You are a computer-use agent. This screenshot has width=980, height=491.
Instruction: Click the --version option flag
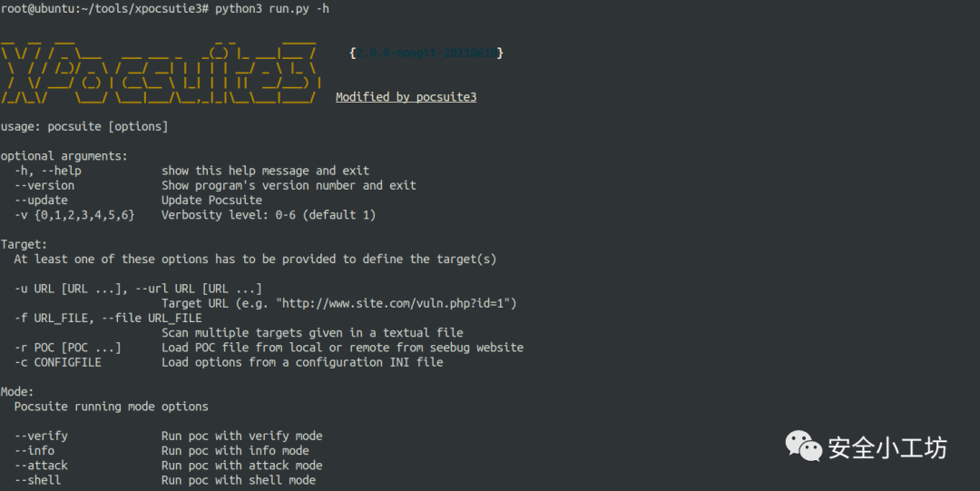pos(44,185)
